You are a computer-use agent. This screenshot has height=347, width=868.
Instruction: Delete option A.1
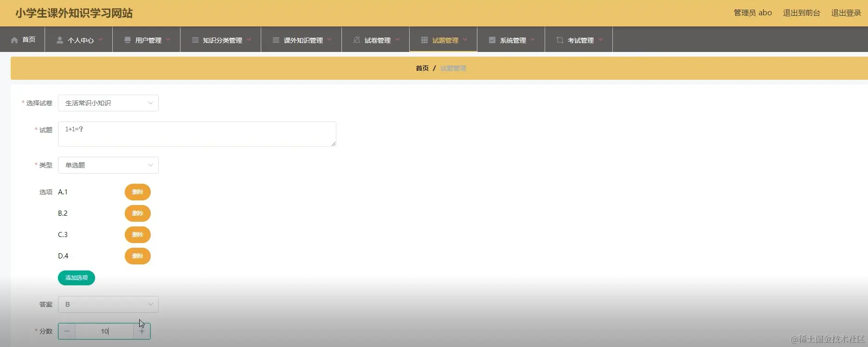pyautogui.click(x=138, y=192)
